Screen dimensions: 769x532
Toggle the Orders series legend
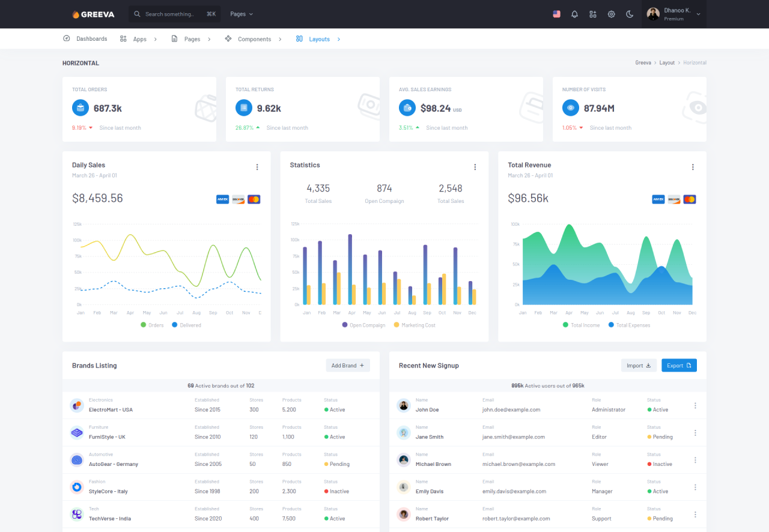[152, 325]
